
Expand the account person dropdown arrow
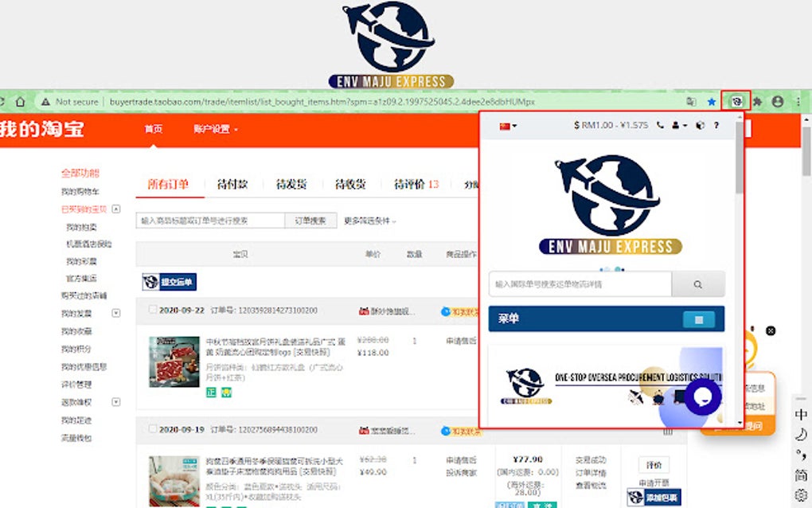(x=685, y=124)
